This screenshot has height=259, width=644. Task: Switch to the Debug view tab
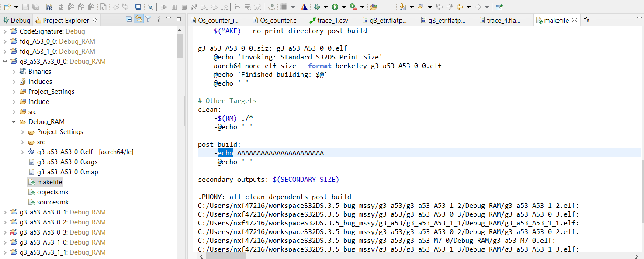click(17, 20)
